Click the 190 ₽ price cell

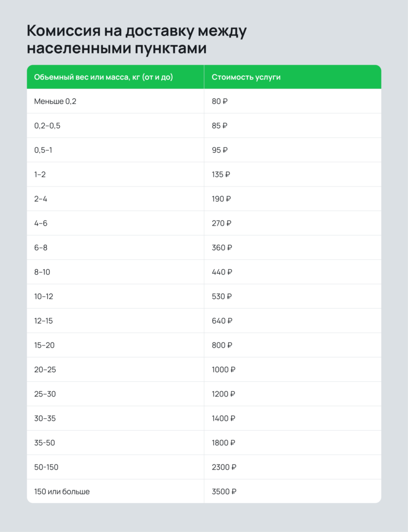pyautogui.click(x=221, y=199)
